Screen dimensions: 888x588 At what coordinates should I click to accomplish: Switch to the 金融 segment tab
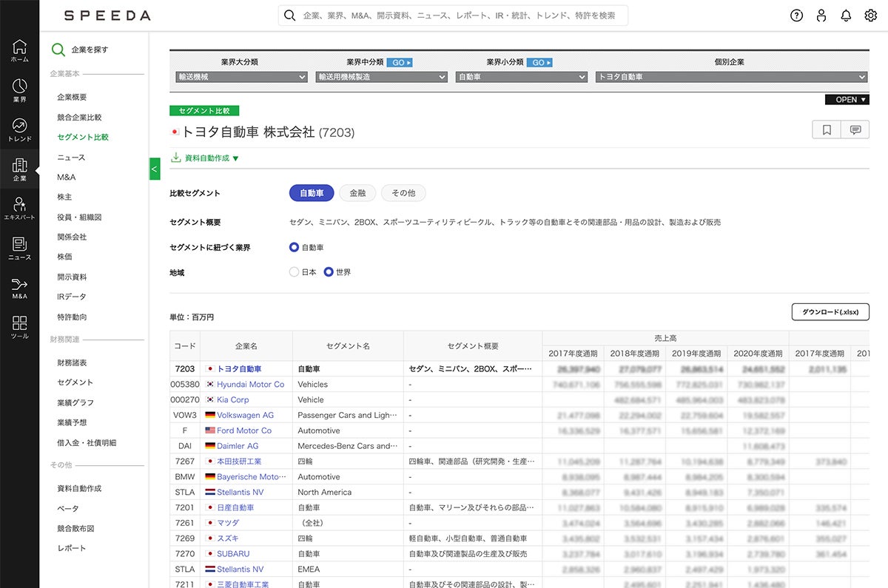pos(357,193)
